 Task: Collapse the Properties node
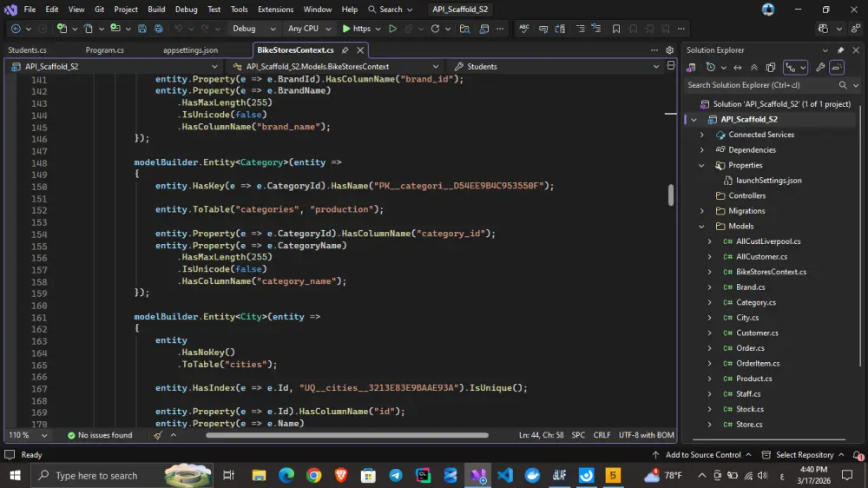click(x=701, y=165)
